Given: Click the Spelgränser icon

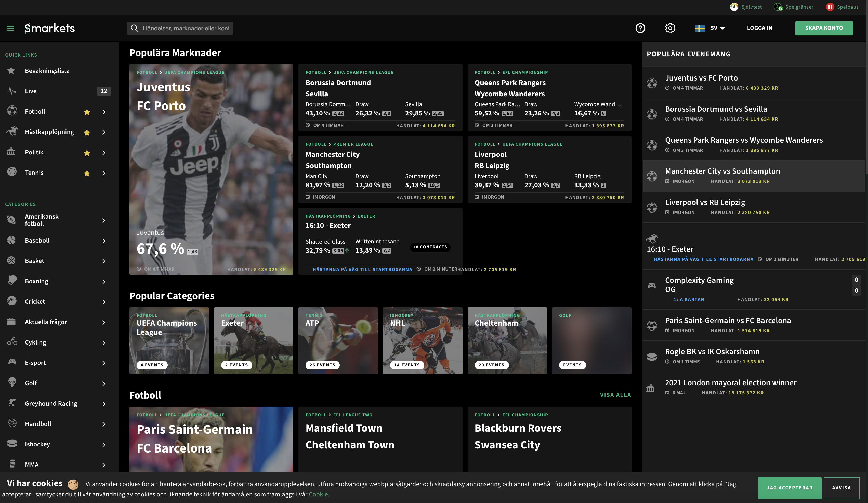Looking at the screenshot, I should pos(778,7).
